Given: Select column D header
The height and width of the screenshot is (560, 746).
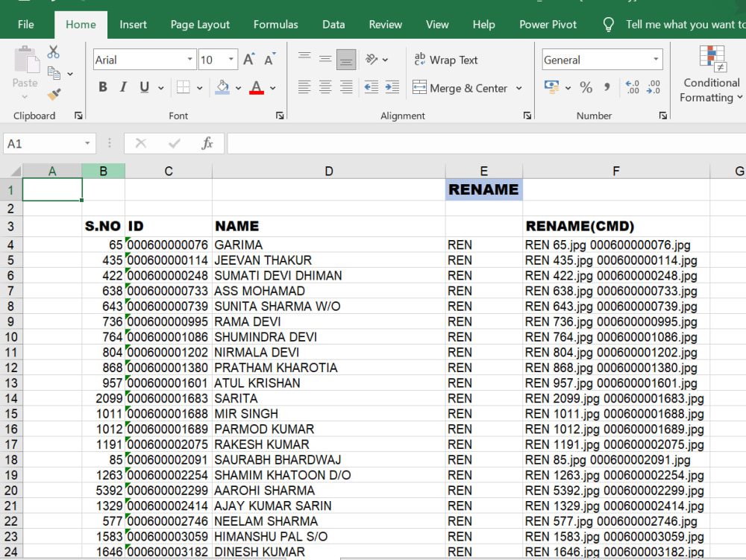Looking at the screenshot, I should click(x=329, y=172).
